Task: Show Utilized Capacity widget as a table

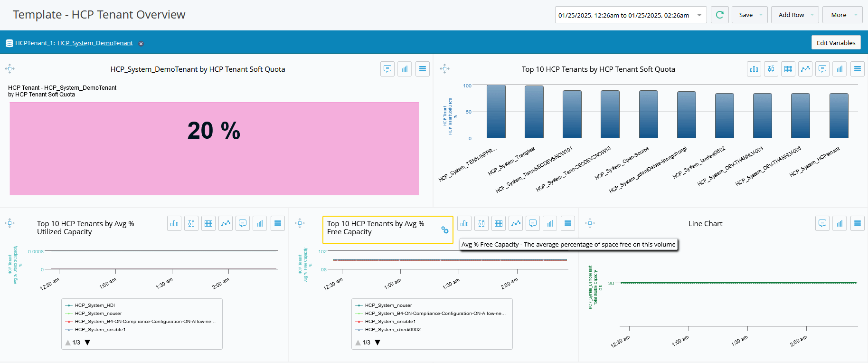Action: (x=208, y=223)
